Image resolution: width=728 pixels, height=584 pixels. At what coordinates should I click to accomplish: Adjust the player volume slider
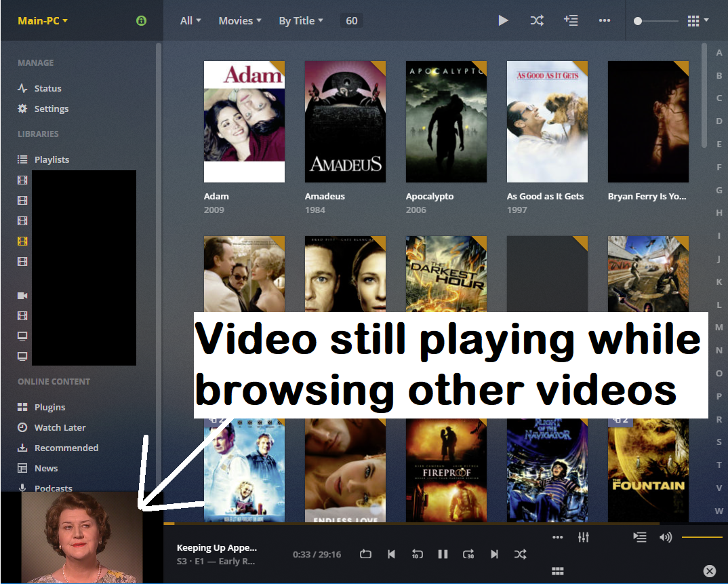tap(702, 537)
